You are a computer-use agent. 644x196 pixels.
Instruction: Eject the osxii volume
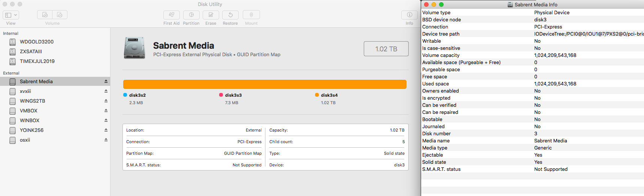106,140
